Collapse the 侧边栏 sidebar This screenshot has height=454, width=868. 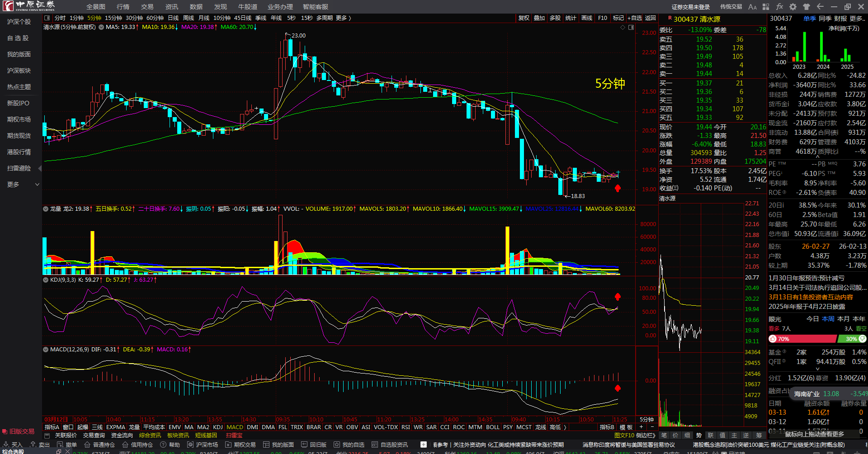click(646, 435)
